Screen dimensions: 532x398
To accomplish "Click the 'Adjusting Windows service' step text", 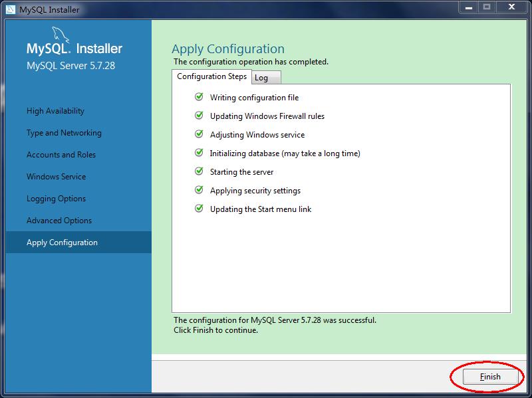I will coord(257,135).
